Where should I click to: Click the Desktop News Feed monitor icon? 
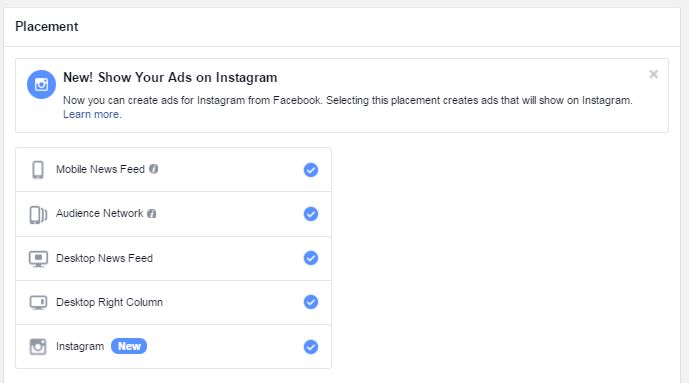pos(38,259)
